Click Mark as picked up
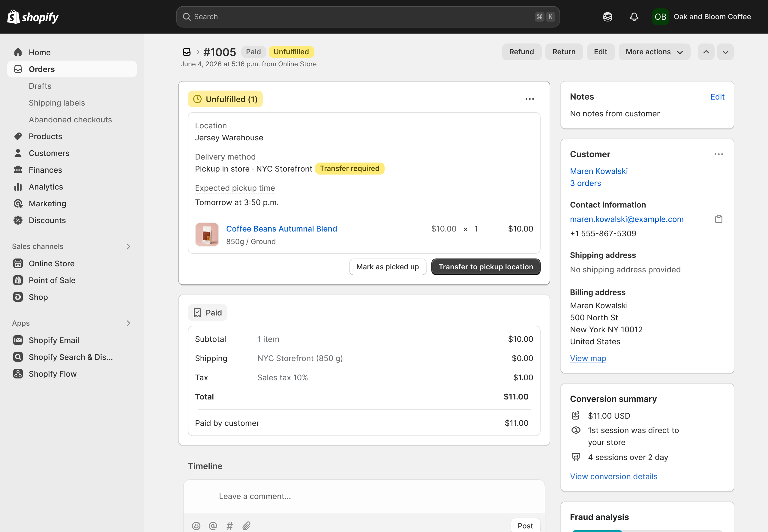Image resolution: width=768 pixels, height=532 pixels. [388, 267]
